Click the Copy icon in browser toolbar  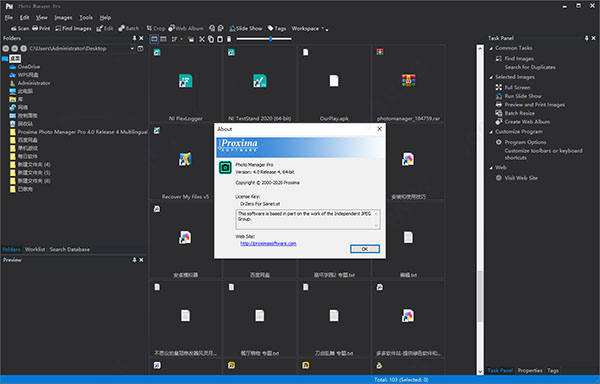211,39
